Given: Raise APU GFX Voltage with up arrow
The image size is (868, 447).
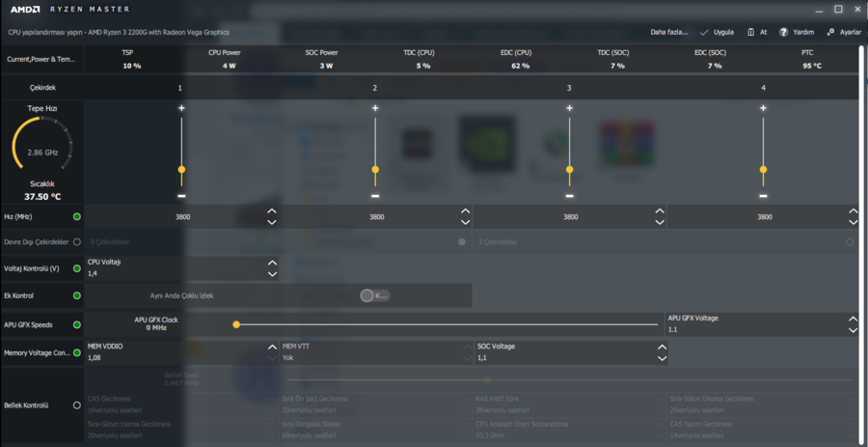Looking at the screenshot, I should tap(854, 319).
